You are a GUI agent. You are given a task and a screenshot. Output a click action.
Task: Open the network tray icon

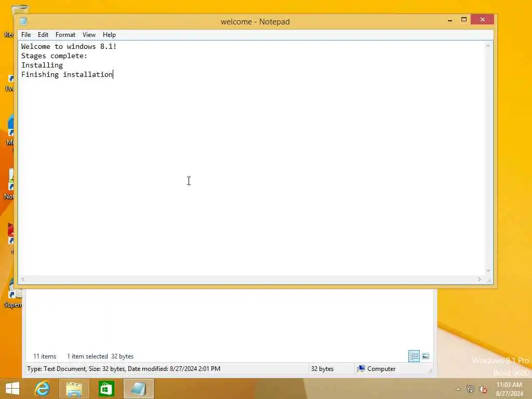(x=470, y=389)
